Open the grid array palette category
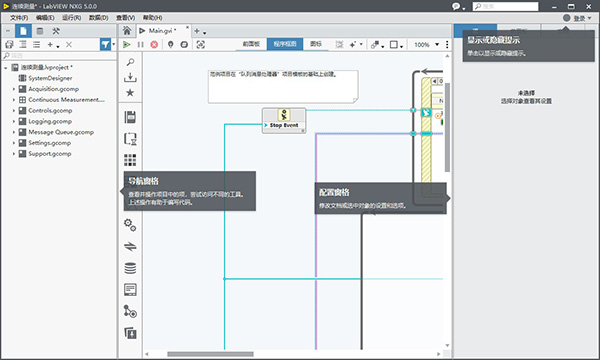Image resolution: width=600 pixels, height=360 pixels. (x=130, y=160)
